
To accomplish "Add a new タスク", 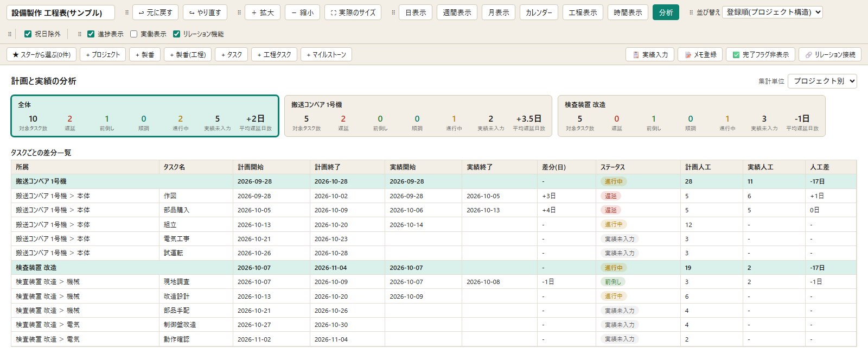I will 232,54.
